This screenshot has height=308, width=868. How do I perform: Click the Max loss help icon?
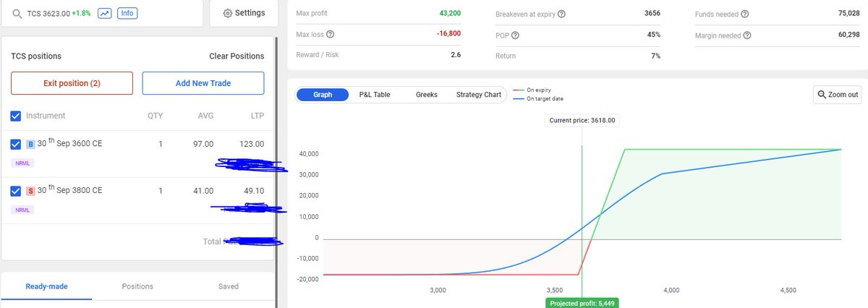331,34
